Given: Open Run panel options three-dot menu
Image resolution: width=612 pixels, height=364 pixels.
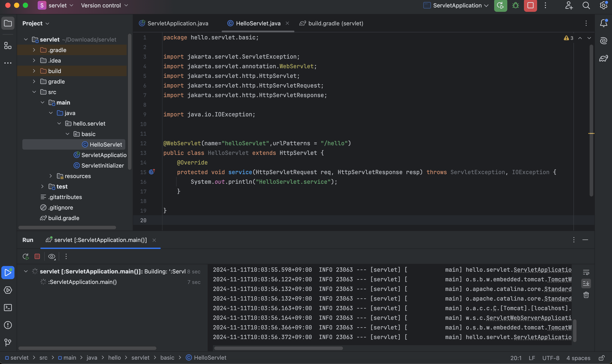Looking at the screenshot, I should point(574,240).
